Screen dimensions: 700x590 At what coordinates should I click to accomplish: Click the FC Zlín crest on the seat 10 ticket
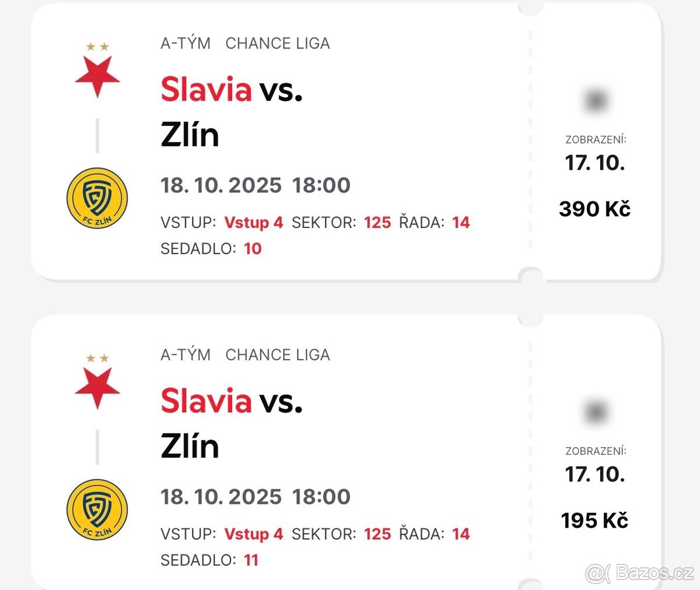[x=97, y=198]
